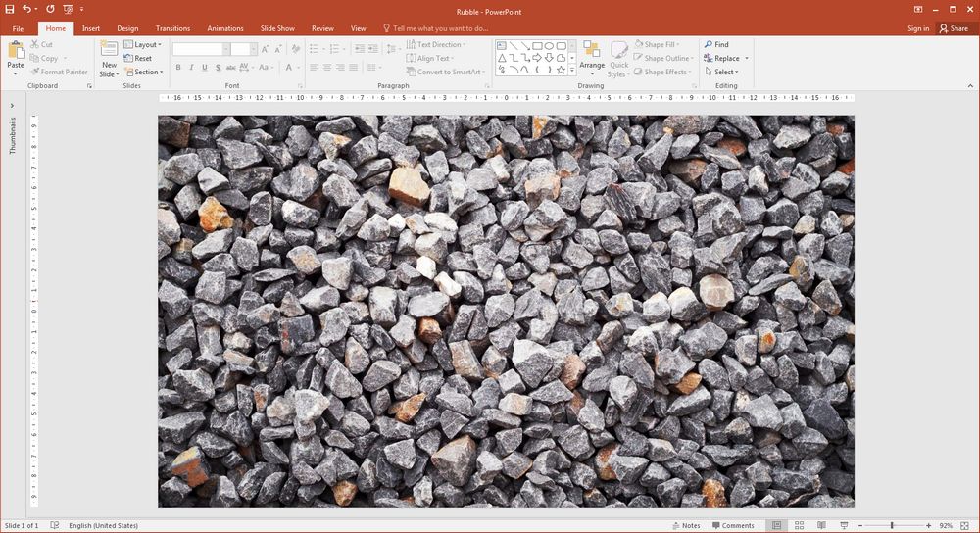Switch to Slide Sorter view

coord(799,525)
